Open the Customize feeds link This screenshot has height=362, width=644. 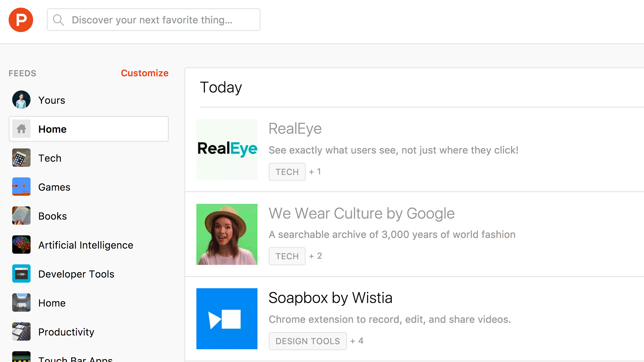(145, 73)
